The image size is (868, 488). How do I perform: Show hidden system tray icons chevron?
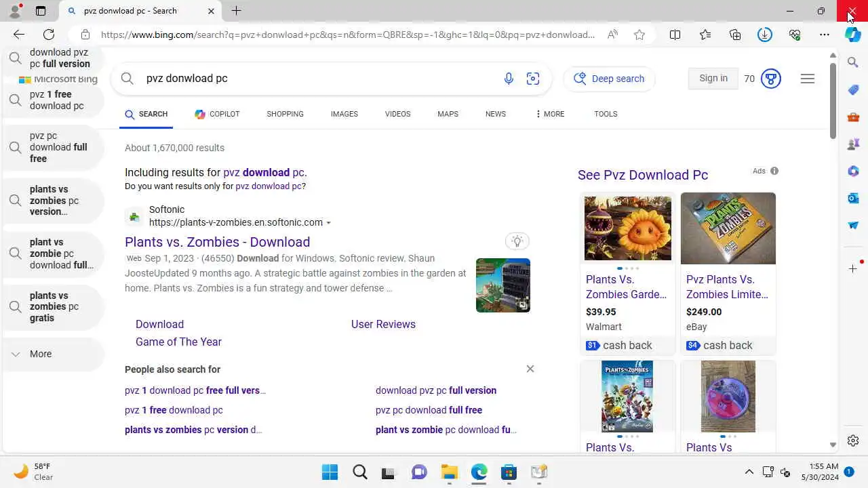coord(749,472)
